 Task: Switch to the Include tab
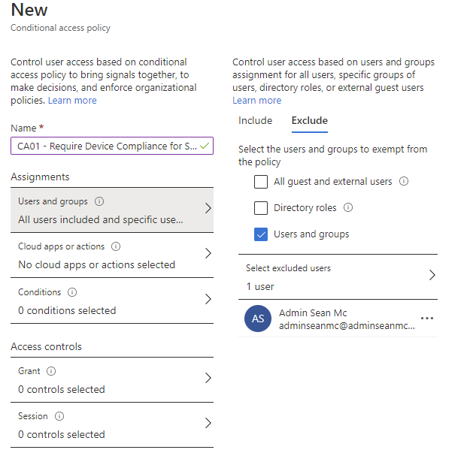(x=255, y=121)
